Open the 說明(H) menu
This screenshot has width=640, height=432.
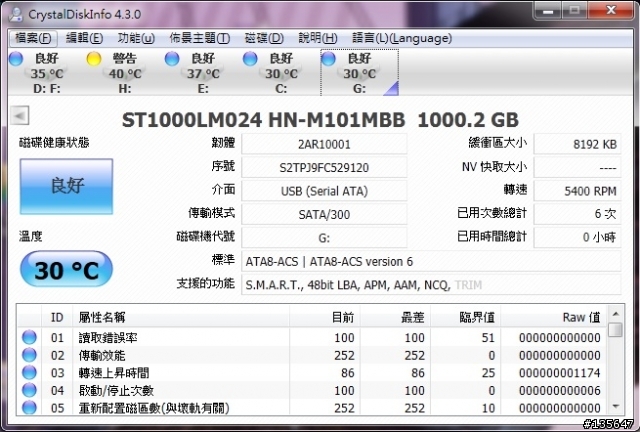point(318,38)
